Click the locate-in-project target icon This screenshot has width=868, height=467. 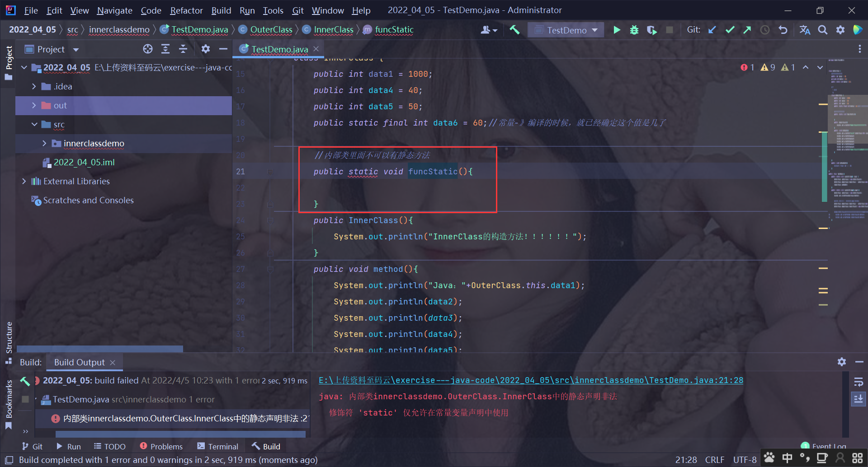(148, 49)
